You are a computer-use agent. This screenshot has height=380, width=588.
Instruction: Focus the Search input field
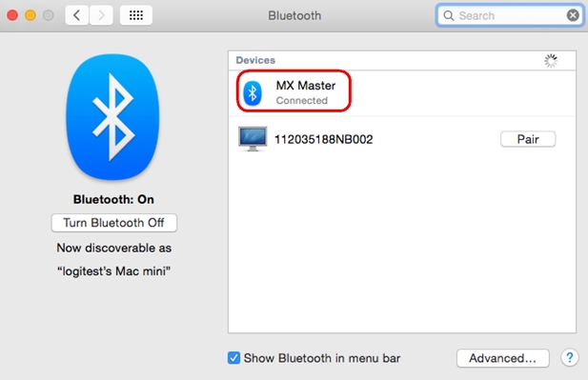click(x=510, y=16)
